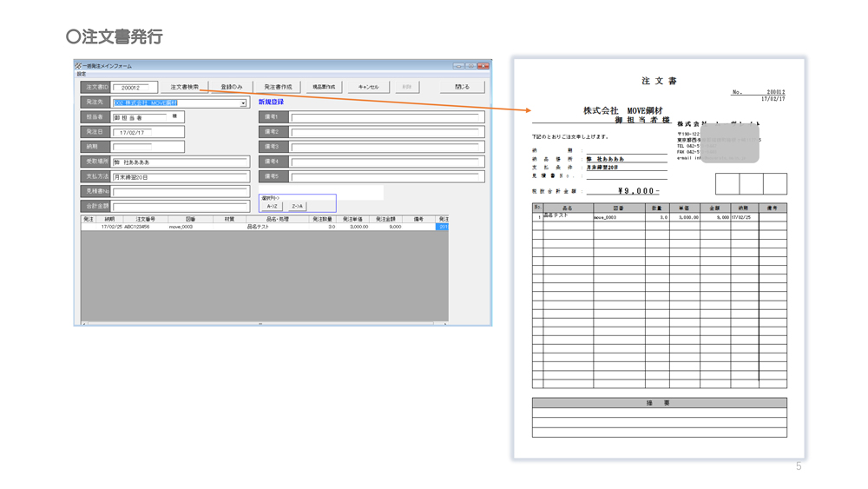Click the 支払方法 field showing 月末締翌20日
The image size is (868, 489).
[x=181, y=177]
